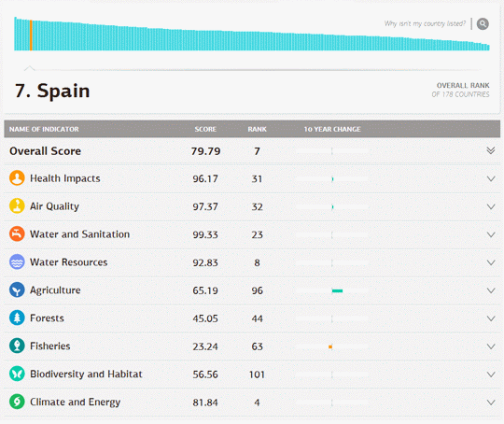
Task: Click the Overall Rank of 178 Countries text
Action: coord(461,90)
